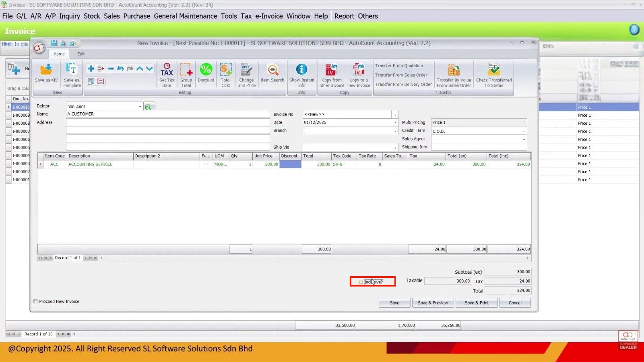The image size is (644, 362).
Task: Click the quick save floppy disk icon
Action: [54, 43]
